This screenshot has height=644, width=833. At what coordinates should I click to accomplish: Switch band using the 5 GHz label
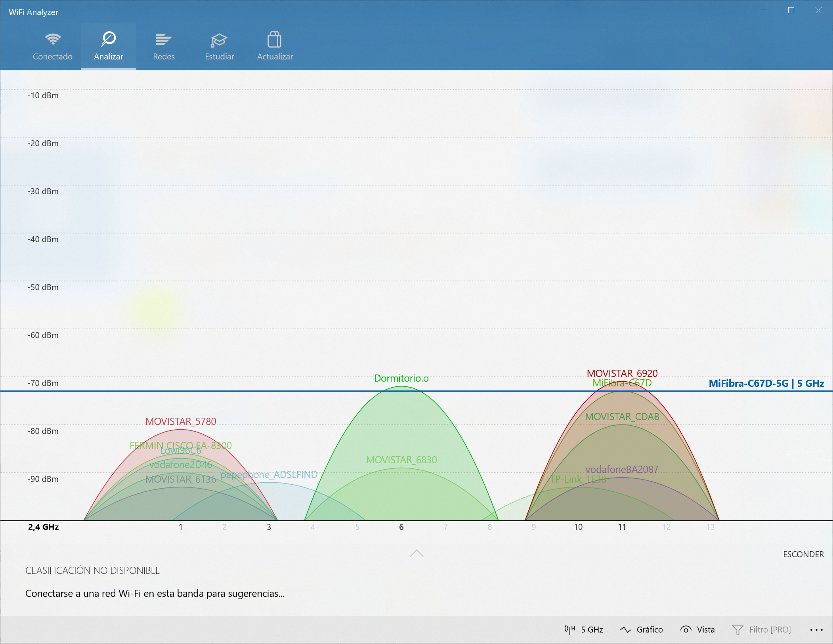coord(592,629)
